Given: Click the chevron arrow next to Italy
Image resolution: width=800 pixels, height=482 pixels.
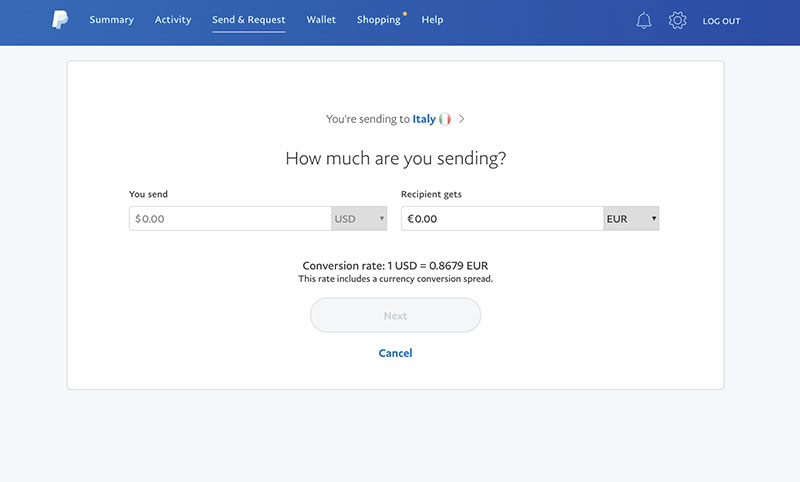Looking at the screenshot, I should click(461, 119).
